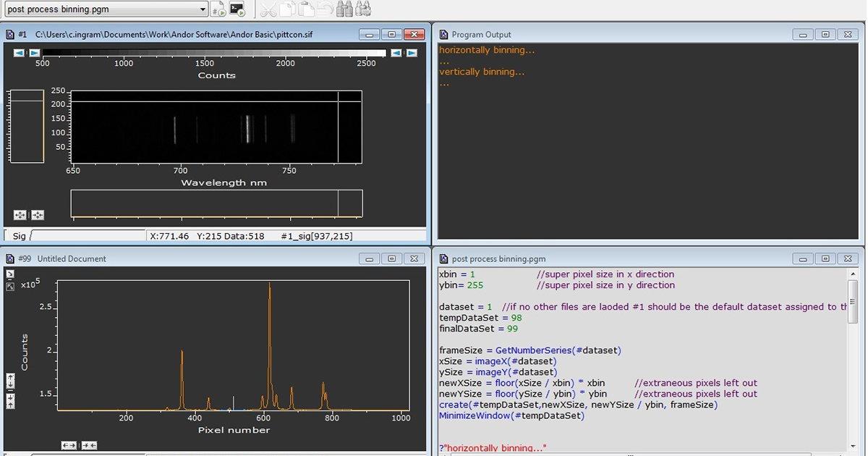The image size is (868, 456).
Task: Click the Paste clipboard icon
Action: click(306, 9)
